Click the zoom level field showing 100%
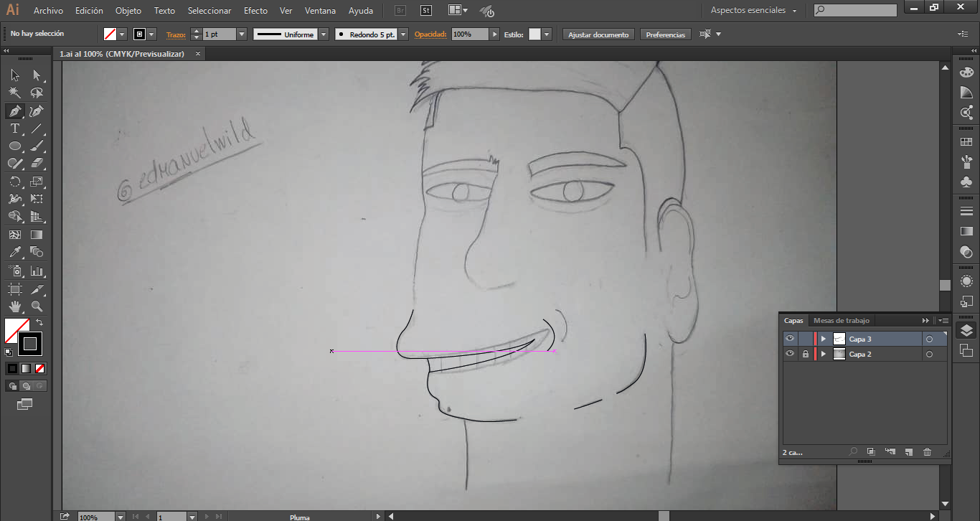 (95, 517)
